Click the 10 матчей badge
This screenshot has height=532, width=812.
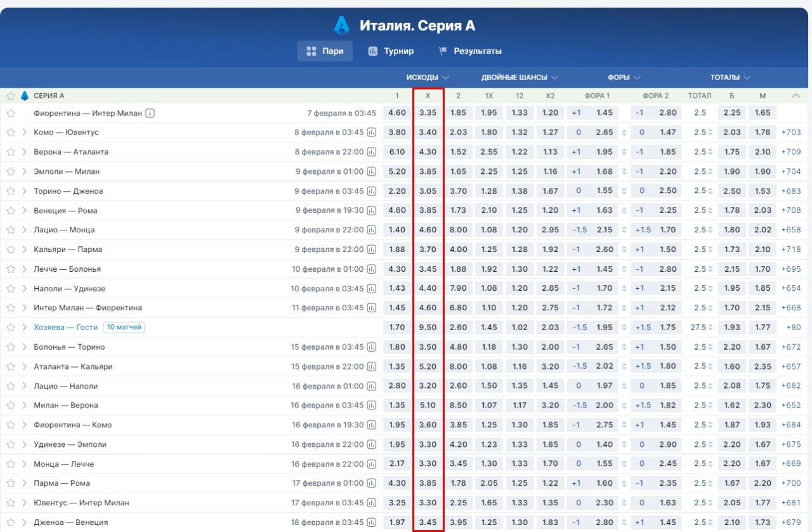pyautogui.click(x=124, y=328)
